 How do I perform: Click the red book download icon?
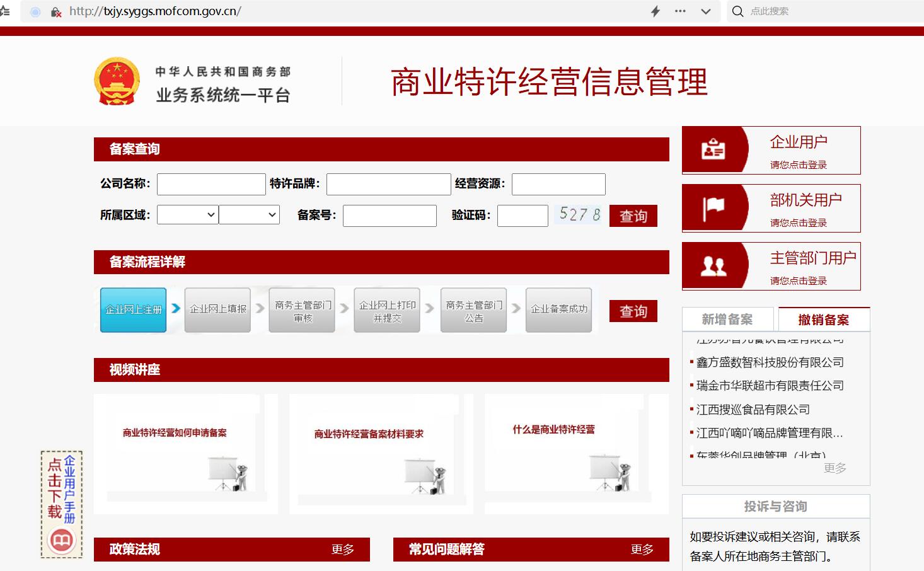(x=62, y=540)
